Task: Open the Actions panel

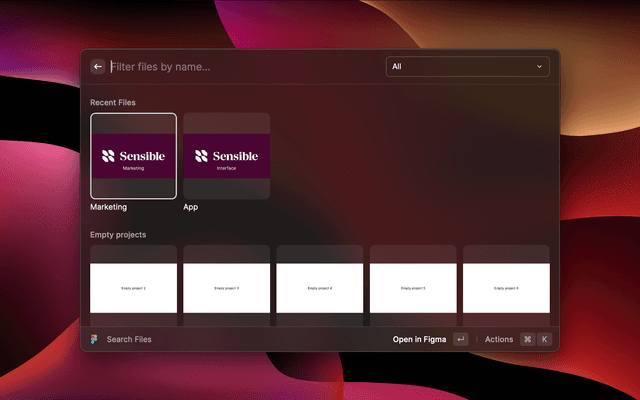Action: point(498,339)
